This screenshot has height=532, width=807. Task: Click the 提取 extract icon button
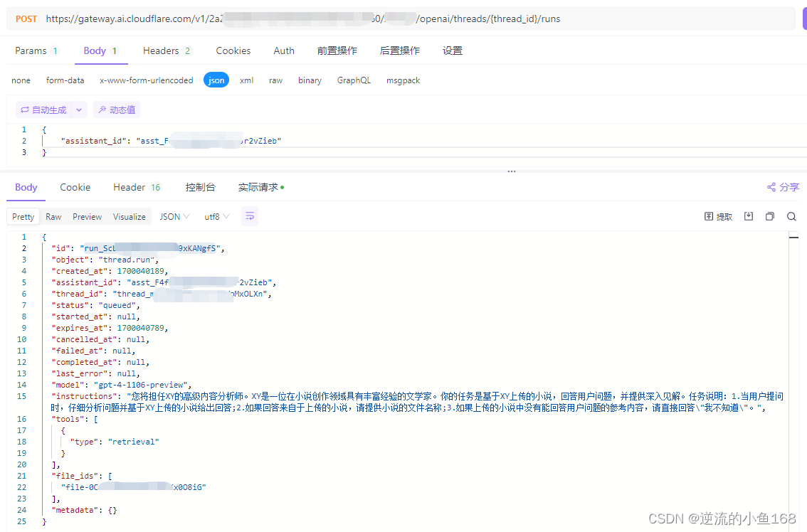718,216
